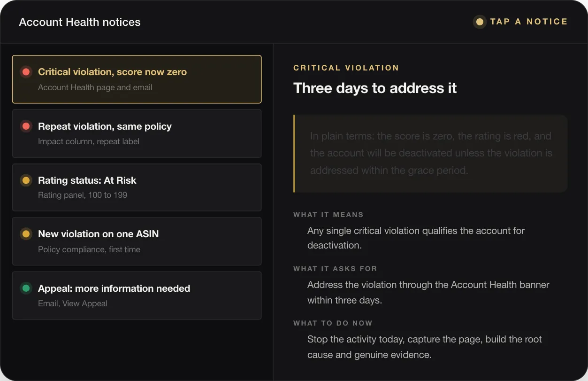Open the 'Repeat violation, same policy' notice
This screenshot has width=588, height=381.
click(x=137, y=133)
